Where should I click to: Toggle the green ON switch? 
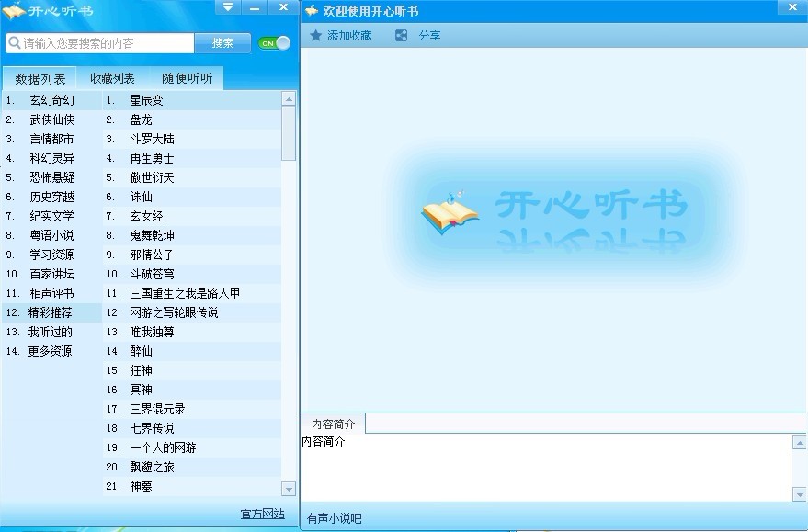click(274, 43)
